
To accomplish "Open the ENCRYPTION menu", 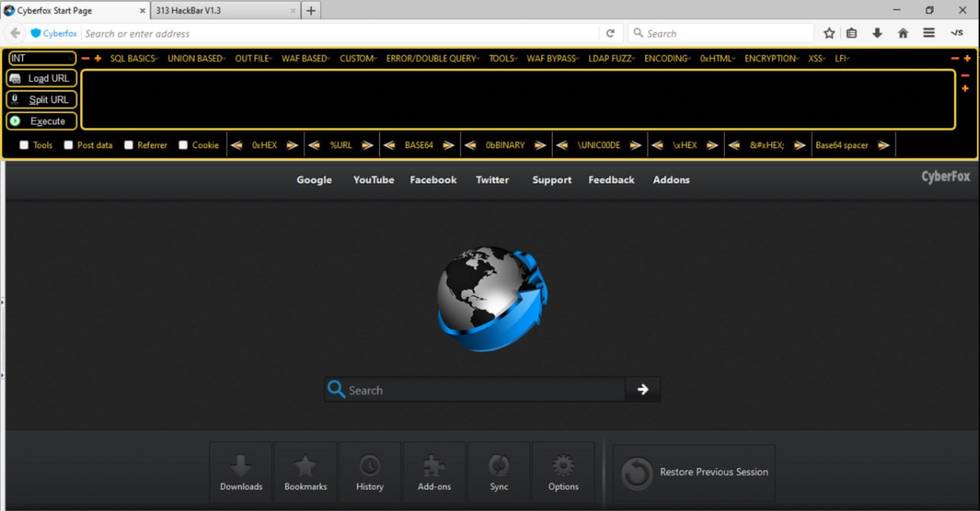I will click(772, 58).
